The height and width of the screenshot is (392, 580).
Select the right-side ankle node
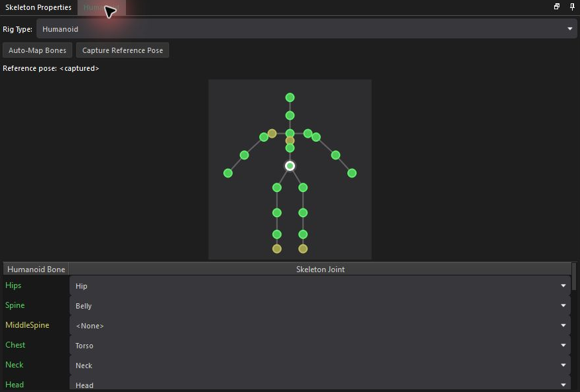click(303, 234)
